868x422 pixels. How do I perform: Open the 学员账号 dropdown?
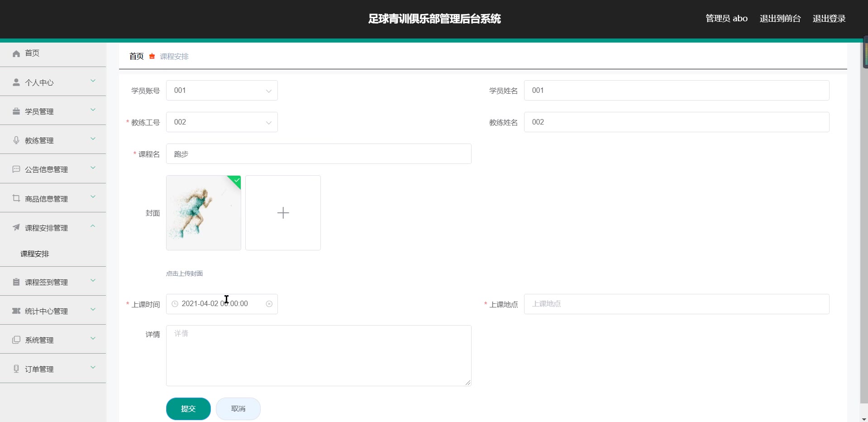coord(222,91)
